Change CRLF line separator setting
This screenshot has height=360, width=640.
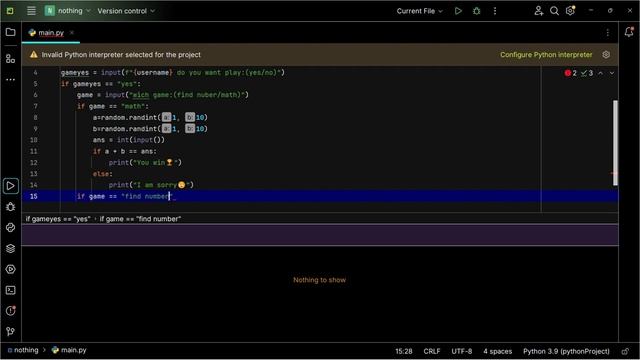[x=432, y=351]
